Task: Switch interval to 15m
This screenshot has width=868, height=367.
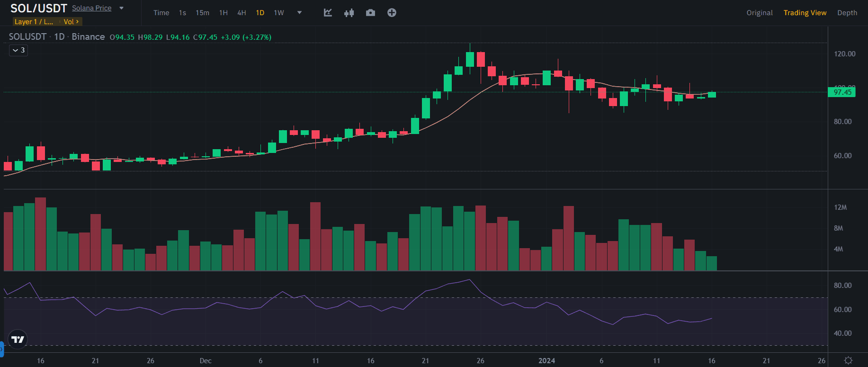Action: click(x=202, y=13)
